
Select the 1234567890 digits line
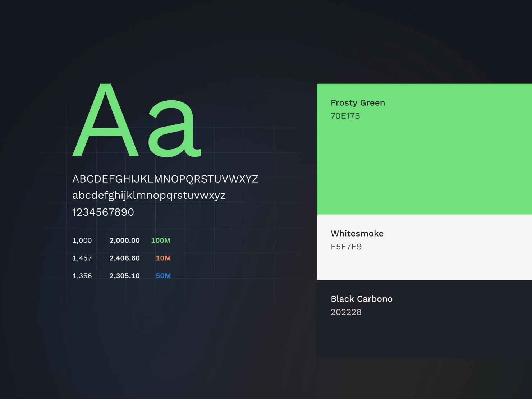click(103, 212)
